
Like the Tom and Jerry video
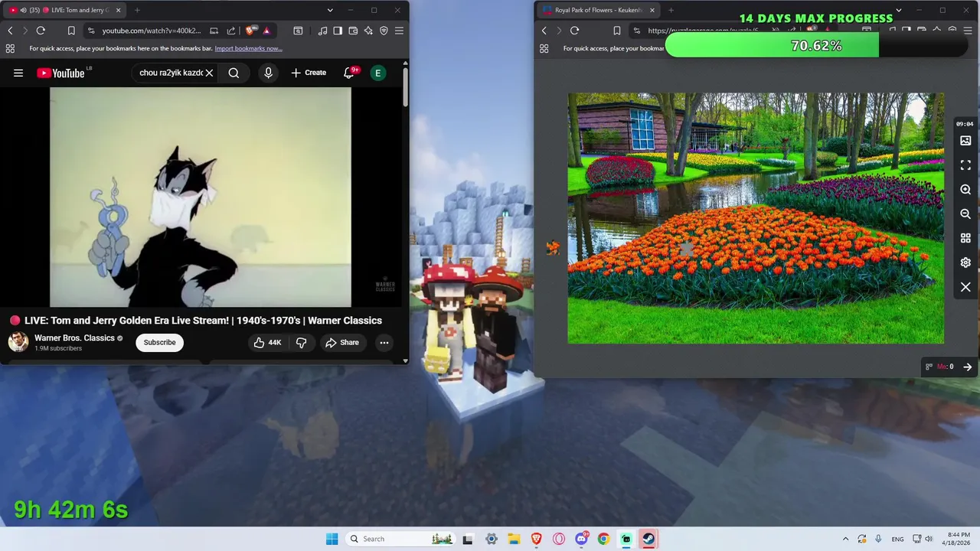pyautogui.click(x=268, y=342)
